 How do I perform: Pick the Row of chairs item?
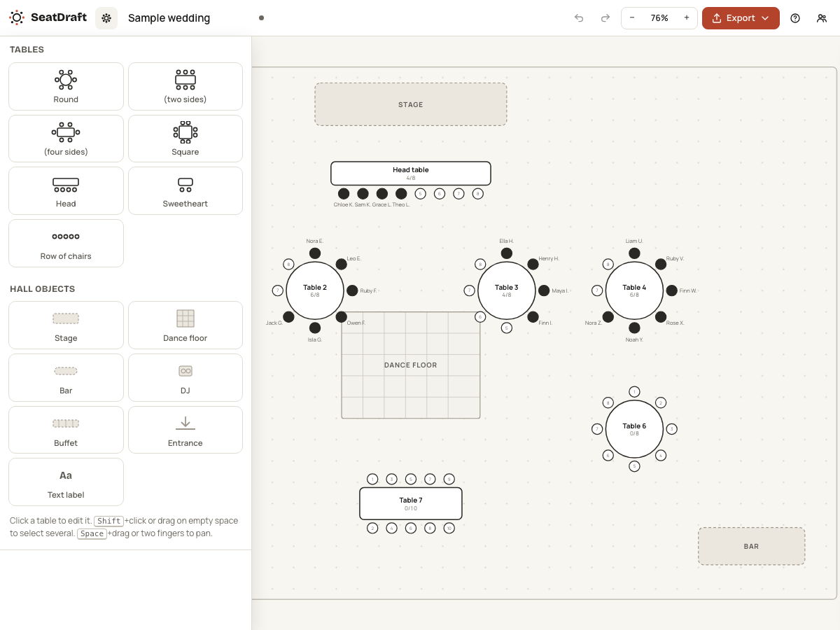[x=66, y=243]
